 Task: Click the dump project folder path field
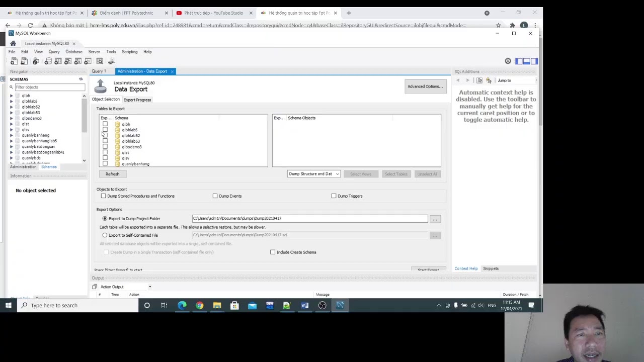[x=310, y=219]
